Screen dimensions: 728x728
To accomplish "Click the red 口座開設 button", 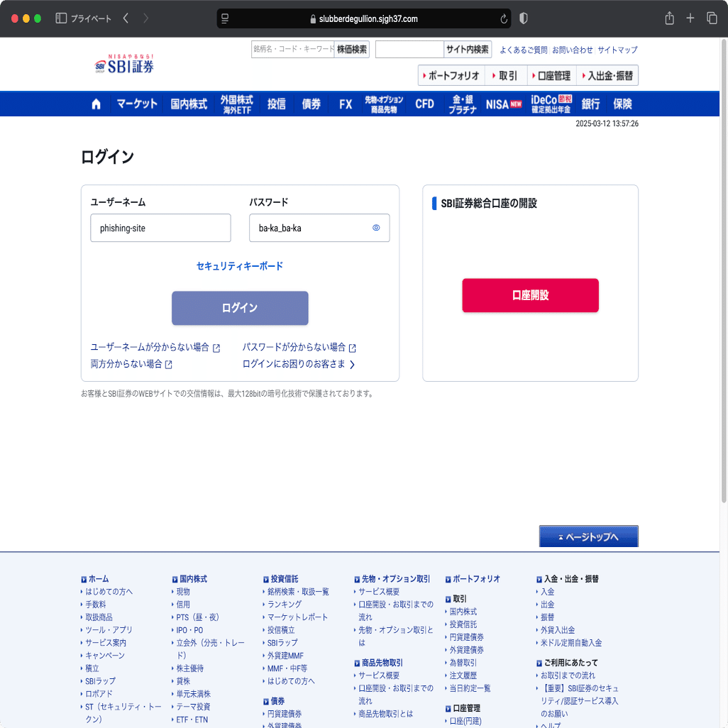I will coord(530,295).
